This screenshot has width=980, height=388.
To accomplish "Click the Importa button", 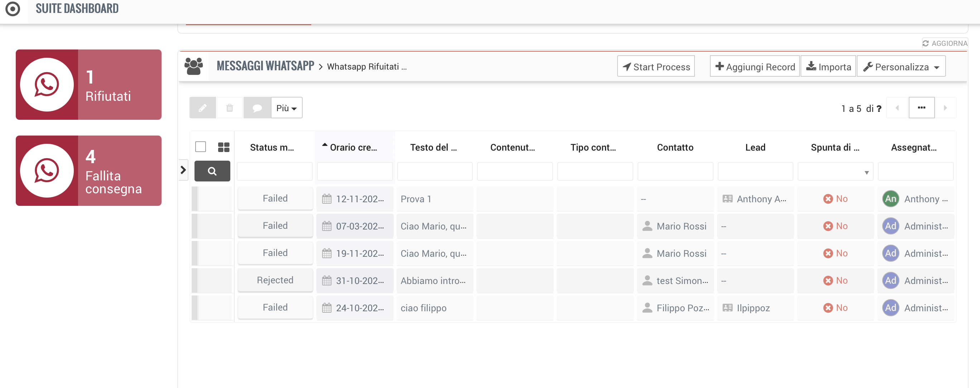I will (828, 67).
